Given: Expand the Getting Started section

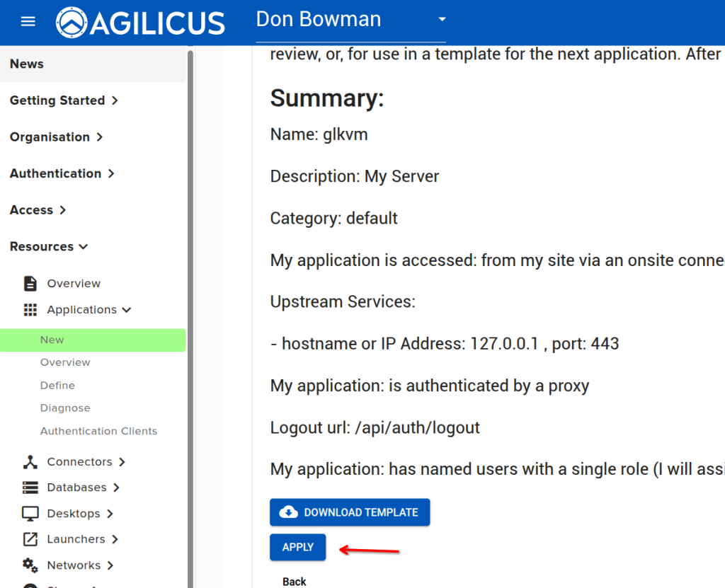Looking at the screenshot, I should pos(64,100).
